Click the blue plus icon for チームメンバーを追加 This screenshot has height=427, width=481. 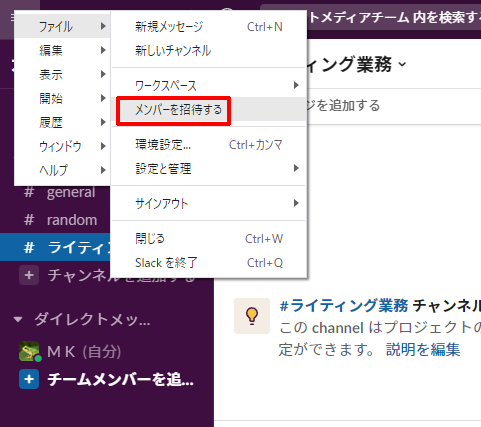pyautogui.click(x=29, y=379)
